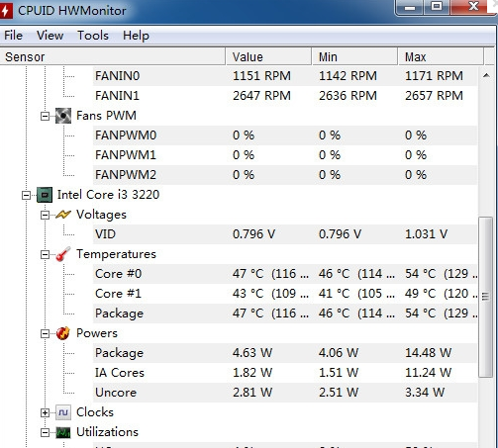This screenshot has height=448, width=498.
Task: Click the 4.63 W package value
Action: pos(252,353)
